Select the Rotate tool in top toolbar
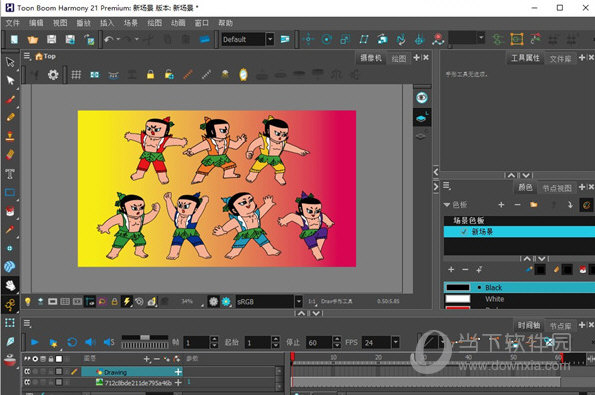Screen dimensions: 595x395 click(327, 39)
